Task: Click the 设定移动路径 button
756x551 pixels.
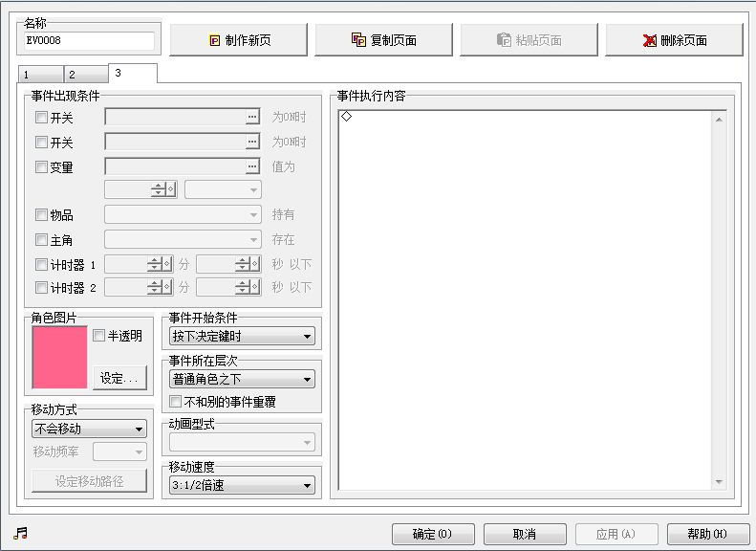Action: coord(89,480)
